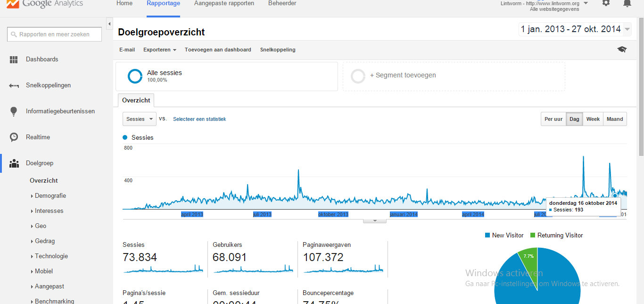The height and width of the screenshot is (304, 644).
Task: Open Aangepaste rapporten tab
Action: click(224, 3)
